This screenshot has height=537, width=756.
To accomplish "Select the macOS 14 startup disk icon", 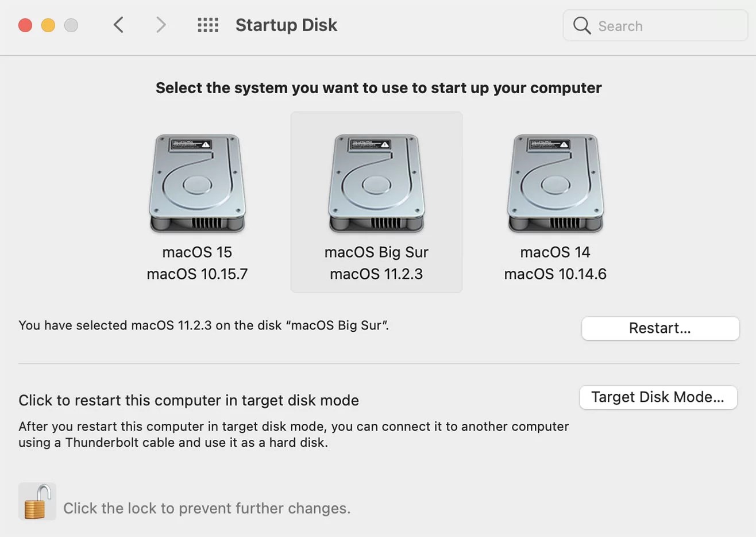I will tap(555, 183).
